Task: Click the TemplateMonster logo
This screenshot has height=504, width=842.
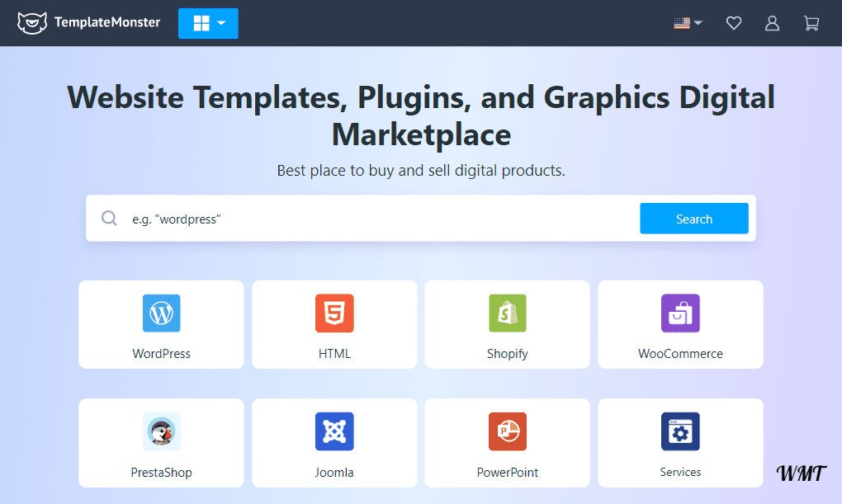Action: tap(88, 22)
